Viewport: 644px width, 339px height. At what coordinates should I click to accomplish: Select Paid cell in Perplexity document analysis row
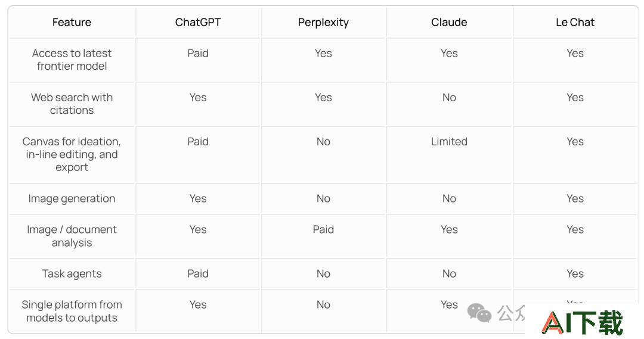point(323,229)
